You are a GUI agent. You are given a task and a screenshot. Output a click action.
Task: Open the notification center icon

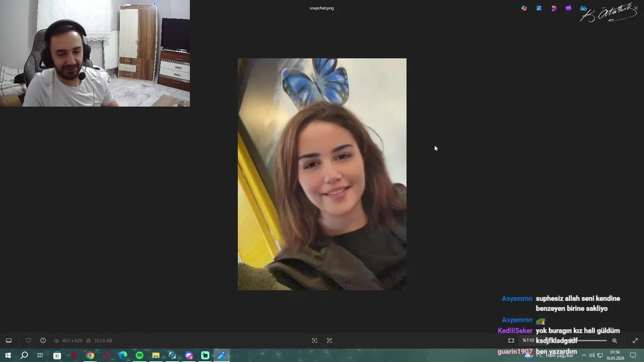tap(633, 355)
